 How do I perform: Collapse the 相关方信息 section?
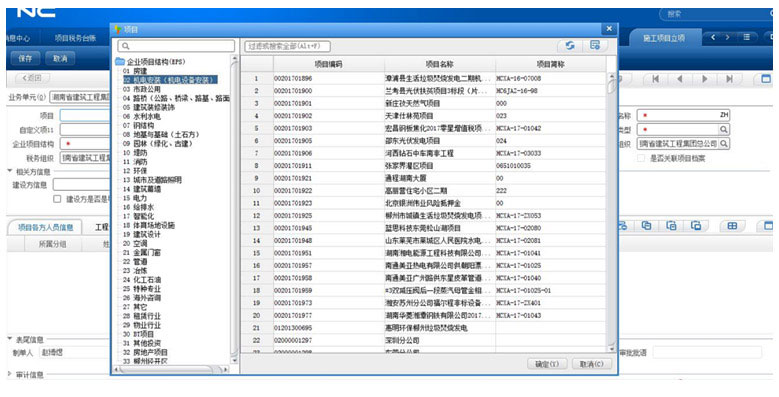coord(10,171)
